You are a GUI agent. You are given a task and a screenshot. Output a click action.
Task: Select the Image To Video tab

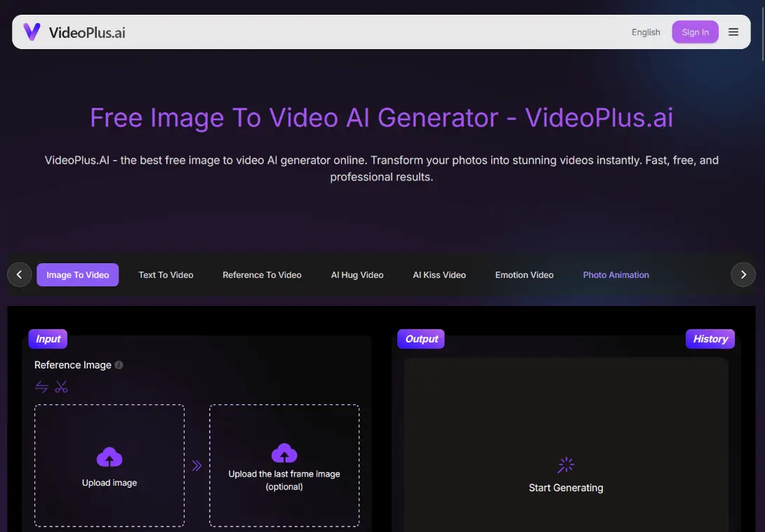point(78,275)
